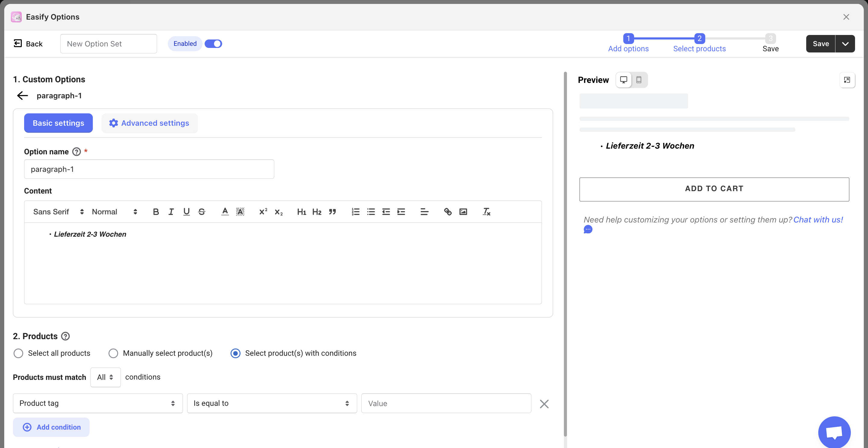Switch to Advanced settings tab
The image size is (868, 448).
pos(149,123)
